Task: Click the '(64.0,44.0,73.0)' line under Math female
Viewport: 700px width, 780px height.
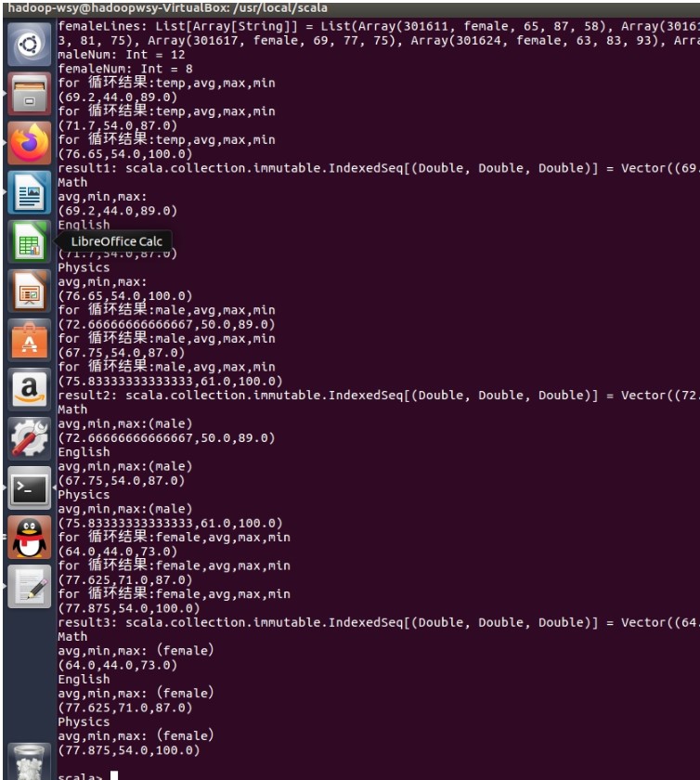Action: click(117, 666)
